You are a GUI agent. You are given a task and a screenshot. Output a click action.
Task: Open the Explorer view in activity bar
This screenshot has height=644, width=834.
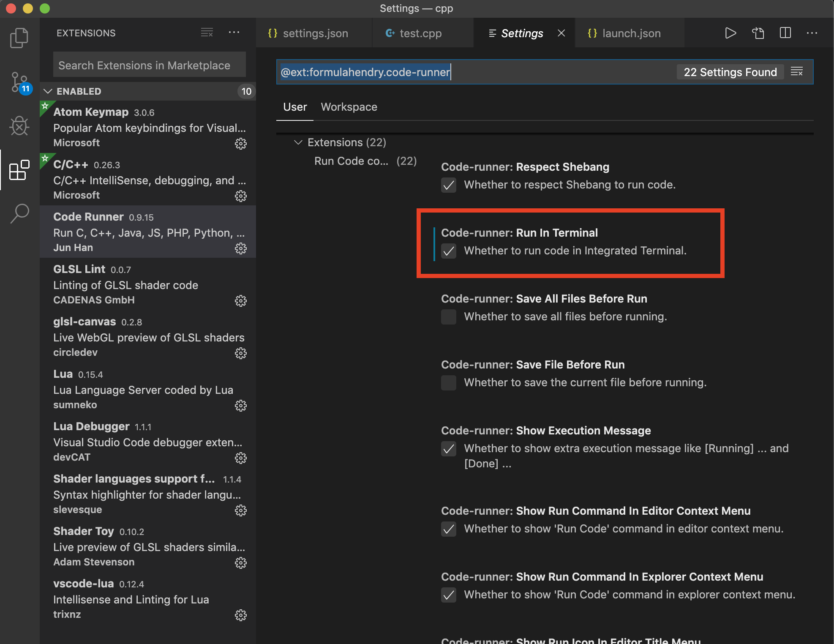pyautogui.click(x=19, y=38)
